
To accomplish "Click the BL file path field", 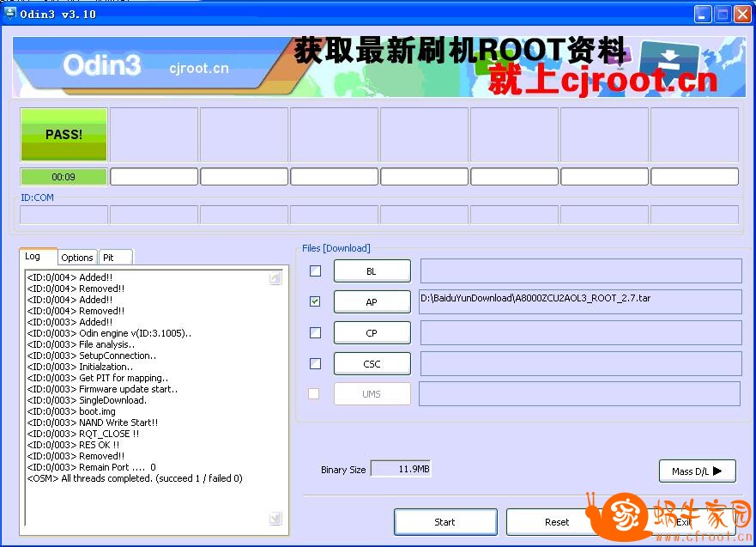I will (x=581, y=271).
